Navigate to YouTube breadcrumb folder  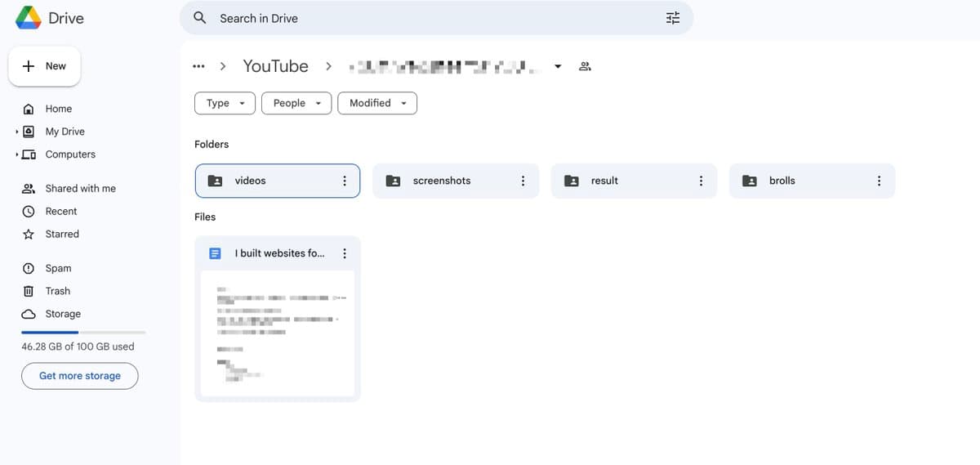click(275, 66)
